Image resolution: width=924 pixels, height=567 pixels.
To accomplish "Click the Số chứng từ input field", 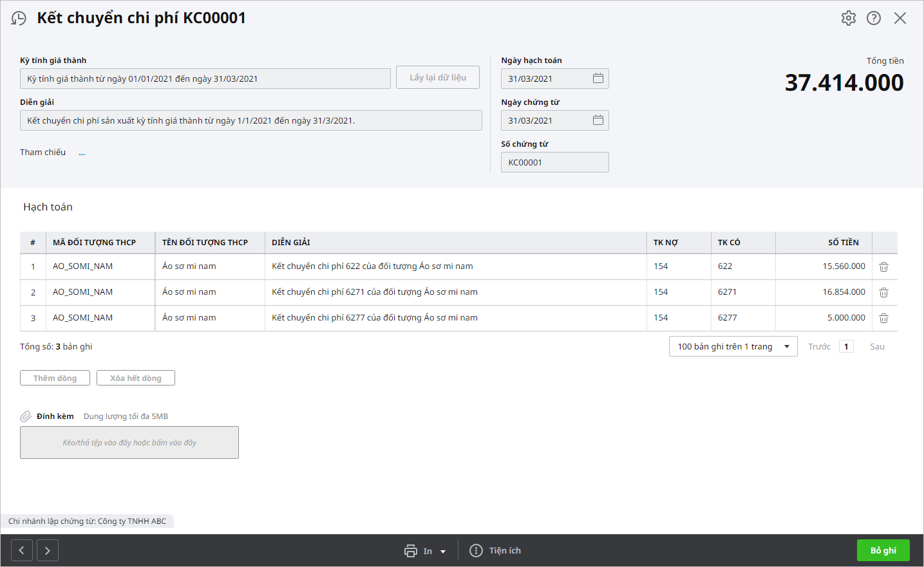I will [x=554, y=162].
